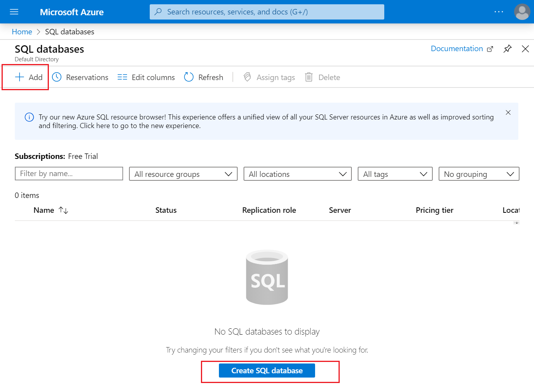Click the Create SQL database button
534x392 pixels.
click(267, 371)
